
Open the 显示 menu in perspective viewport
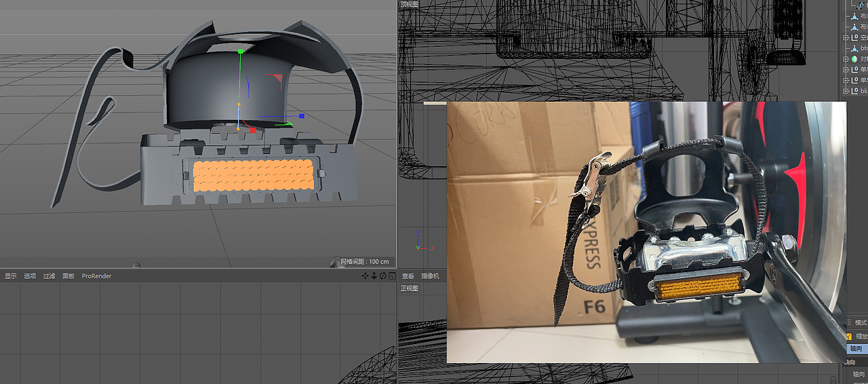click(11, 276)
